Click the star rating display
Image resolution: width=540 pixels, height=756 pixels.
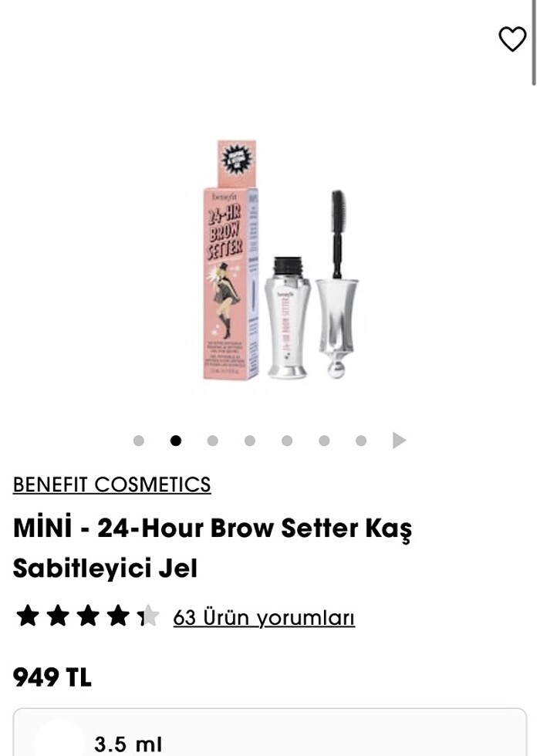88,616
